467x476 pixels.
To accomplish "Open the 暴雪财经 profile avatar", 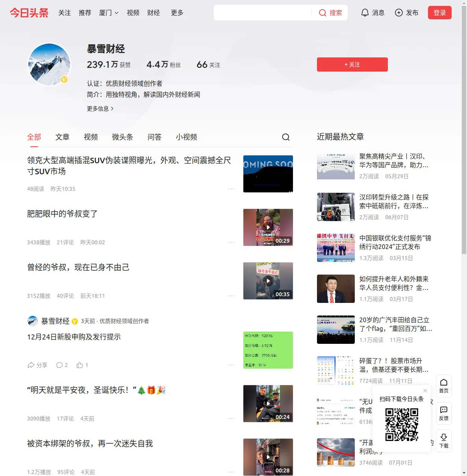I will pyautogui.click(x=49, y=65).
